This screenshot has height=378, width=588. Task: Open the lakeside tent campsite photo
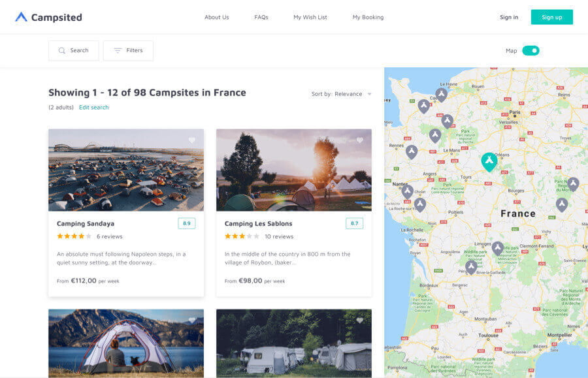pyautogui.click(x=126, y=343)
